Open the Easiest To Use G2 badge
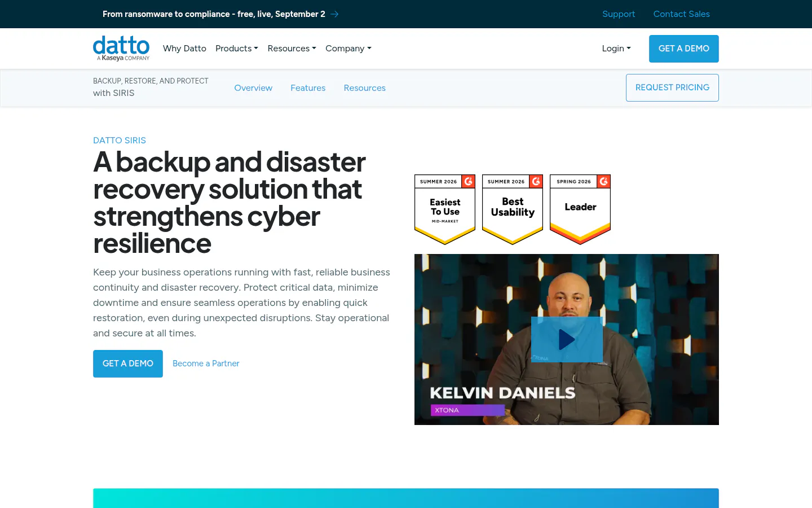This screenshot has height=508, width=812. pyautogui.click(x=445, y=209)
